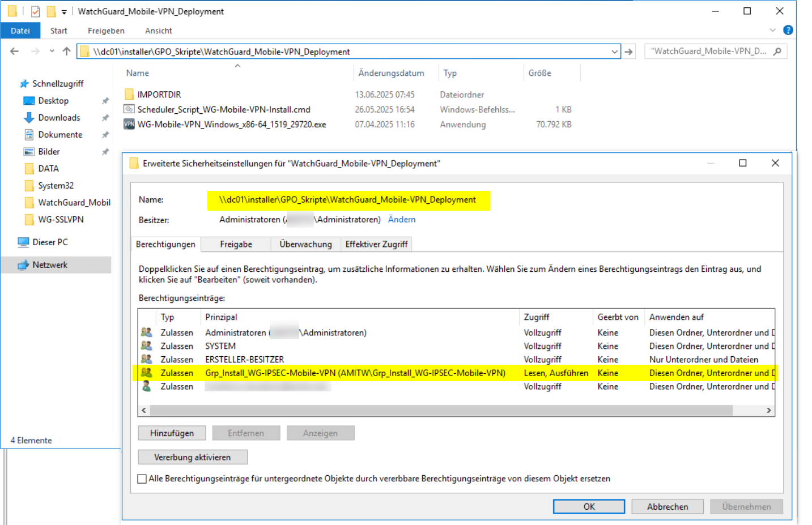Click search magnifier icon in Explorer

[x=777, y=52]
